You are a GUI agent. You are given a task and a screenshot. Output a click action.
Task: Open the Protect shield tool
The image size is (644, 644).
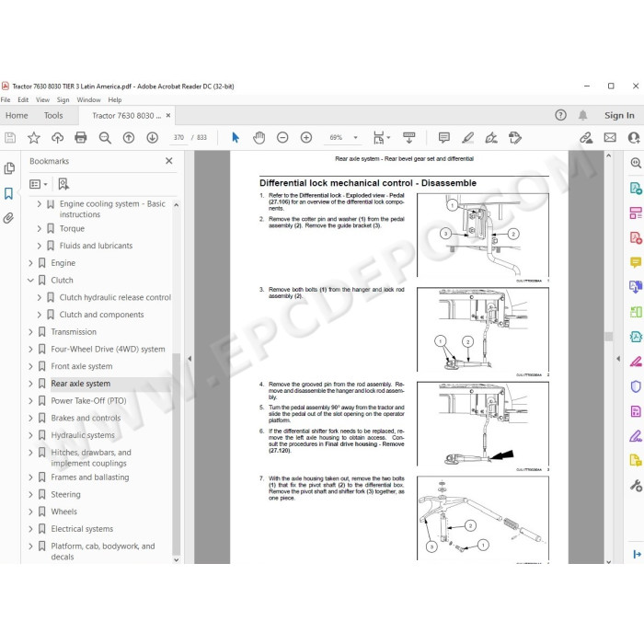tap(636, 386)
